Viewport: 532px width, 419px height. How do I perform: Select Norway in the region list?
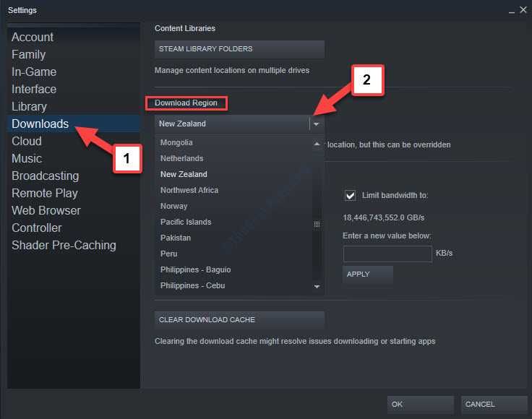pos(234,206)
